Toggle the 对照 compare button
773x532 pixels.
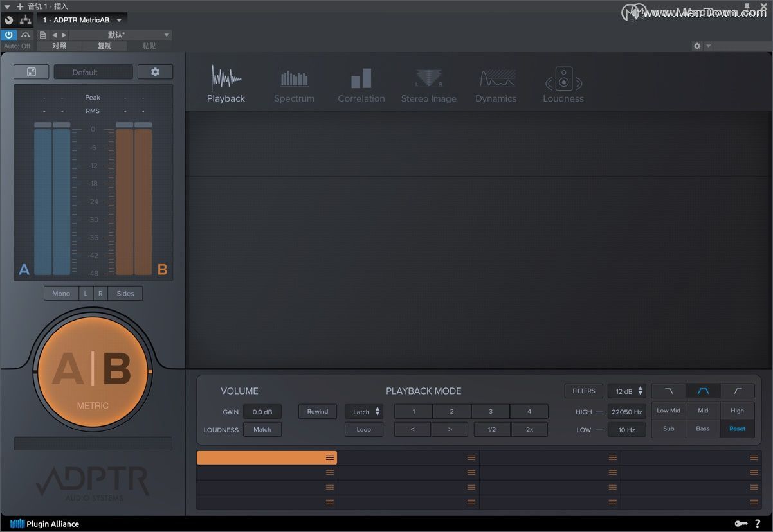click(x=59, y=46)
